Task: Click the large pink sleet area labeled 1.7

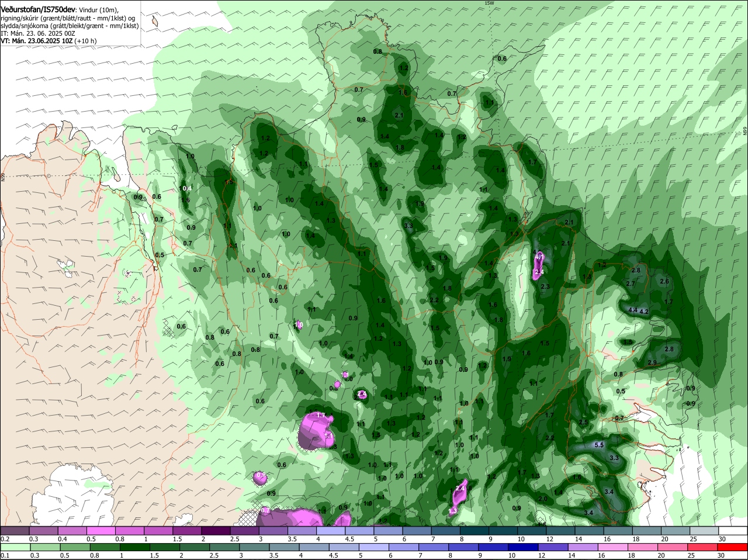Action: click(316, 431)
